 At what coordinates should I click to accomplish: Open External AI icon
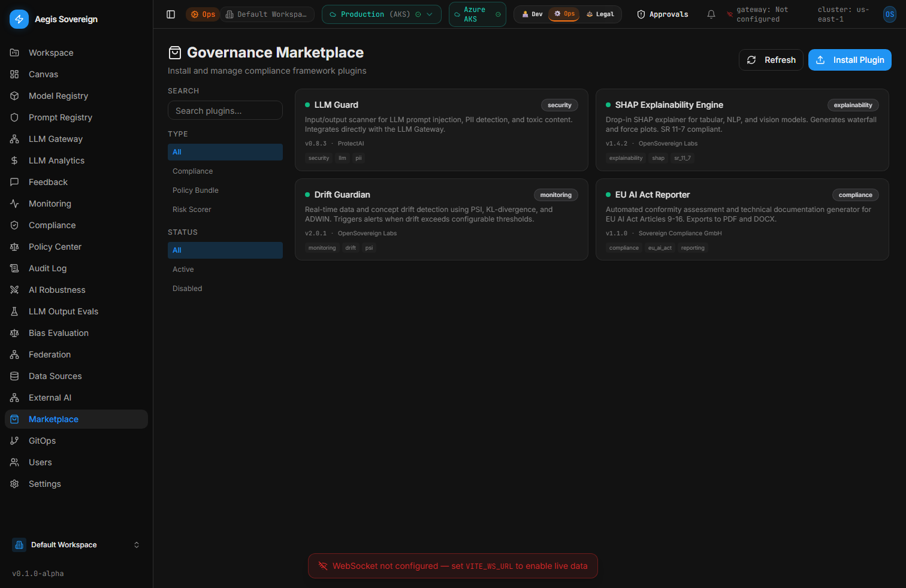click(x=14, y=398)
